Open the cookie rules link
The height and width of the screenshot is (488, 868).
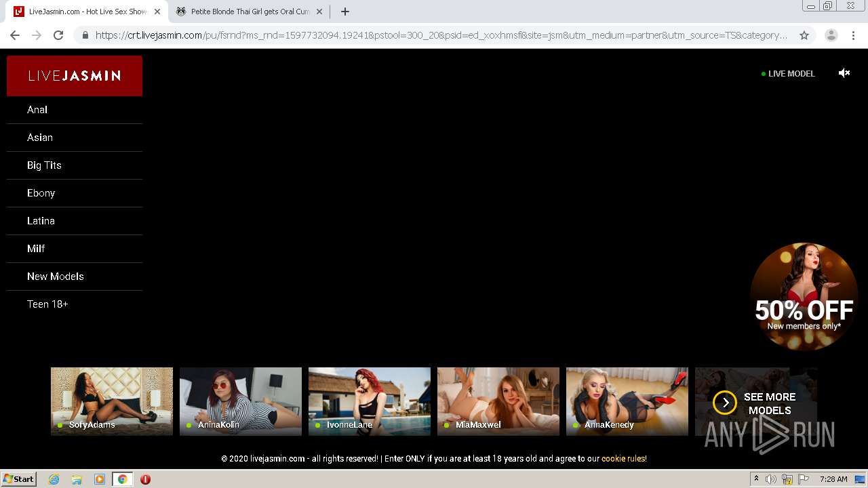(623, 459)
